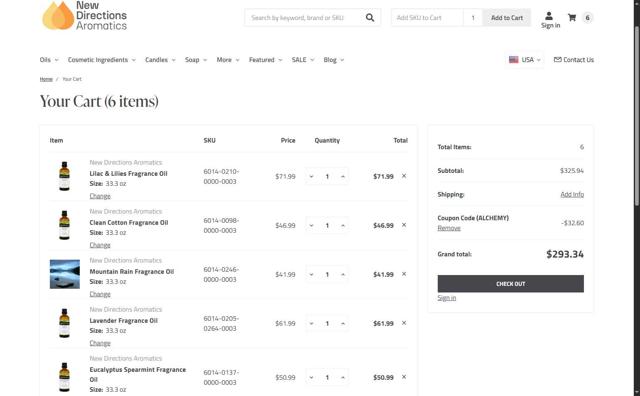Click the Sign in user icon
The width and height of the screenshot is (640, 396).
click(x=549, y=16)
